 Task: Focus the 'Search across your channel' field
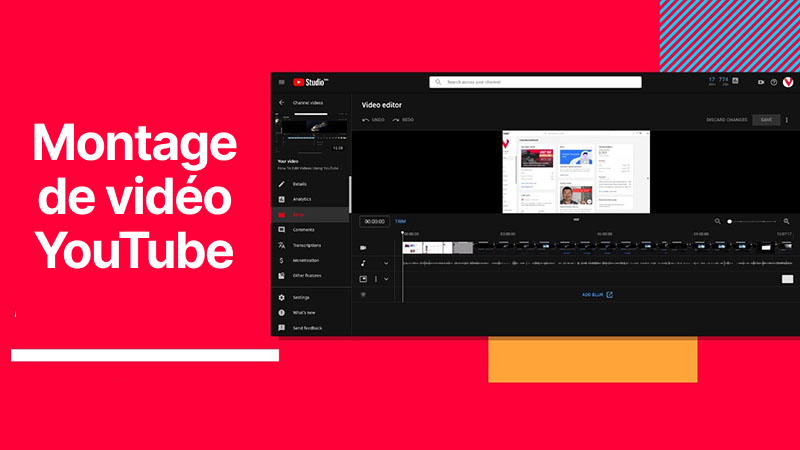[535, 82]
